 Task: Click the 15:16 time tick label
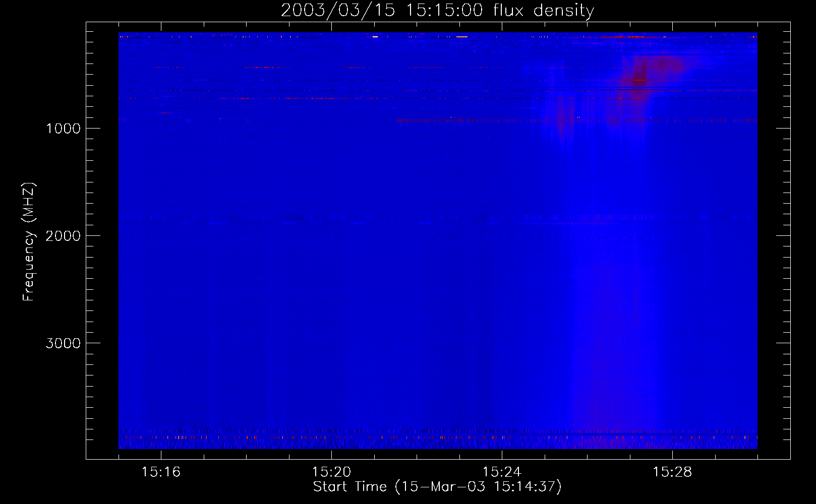point(161,472)
